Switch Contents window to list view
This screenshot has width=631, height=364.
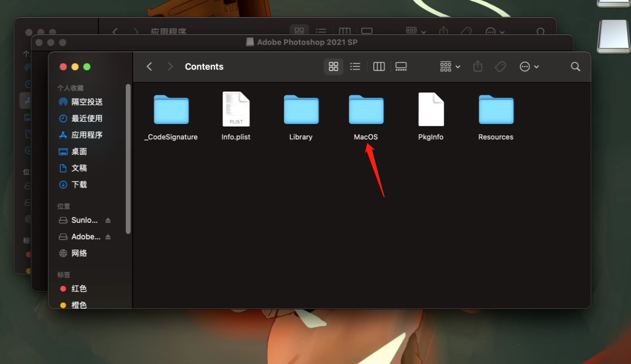(x=355, y=66)
